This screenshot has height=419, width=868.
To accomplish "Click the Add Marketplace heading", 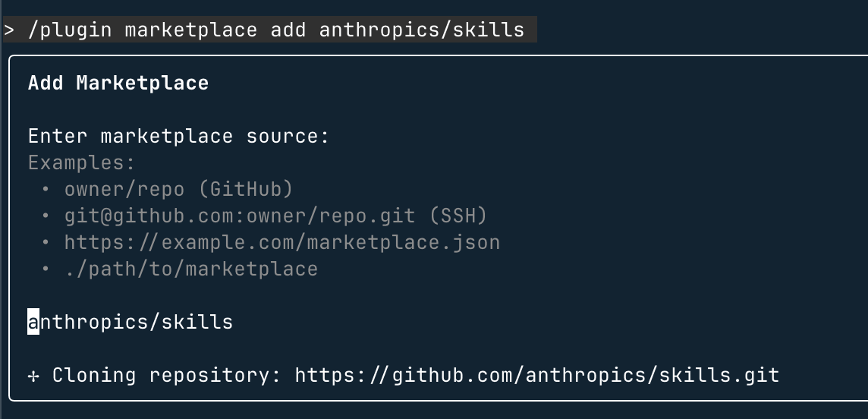I will tap(118, 83).
